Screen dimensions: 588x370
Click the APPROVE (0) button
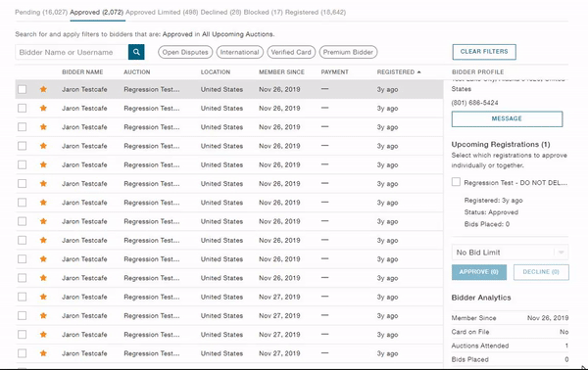pos(479,272)
